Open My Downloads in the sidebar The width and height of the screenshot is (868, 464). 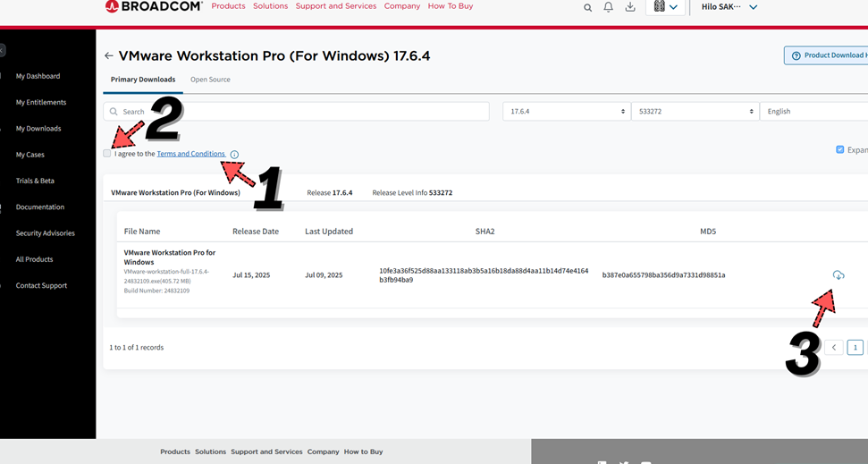click(38, 129)
